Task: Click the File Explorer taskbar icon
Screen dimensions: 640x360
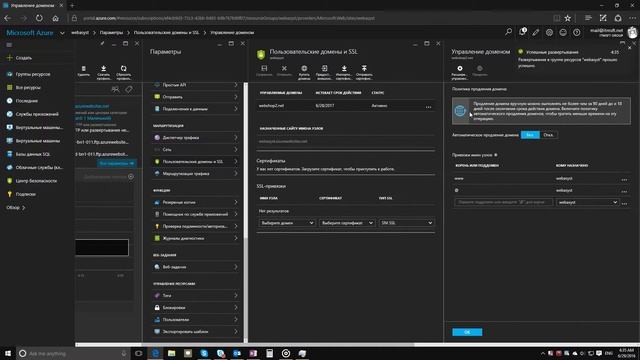Action: click(x=171, y=353)
